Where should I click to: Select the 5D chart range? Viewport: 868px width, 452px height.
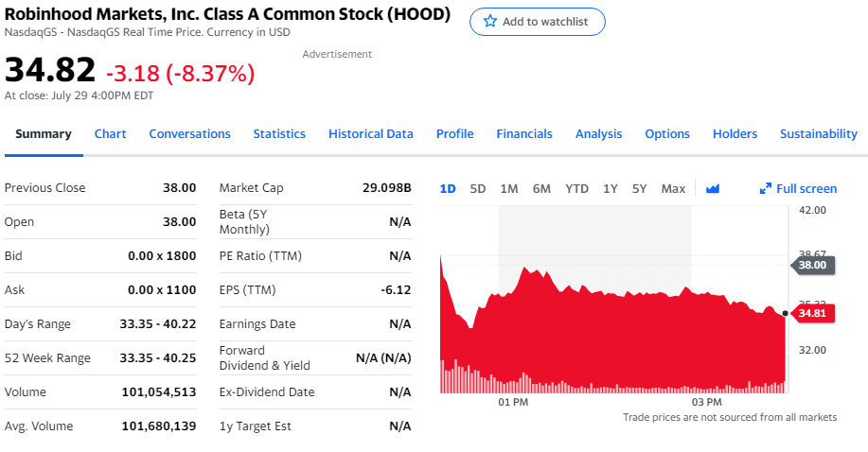(x=478, y=188)
